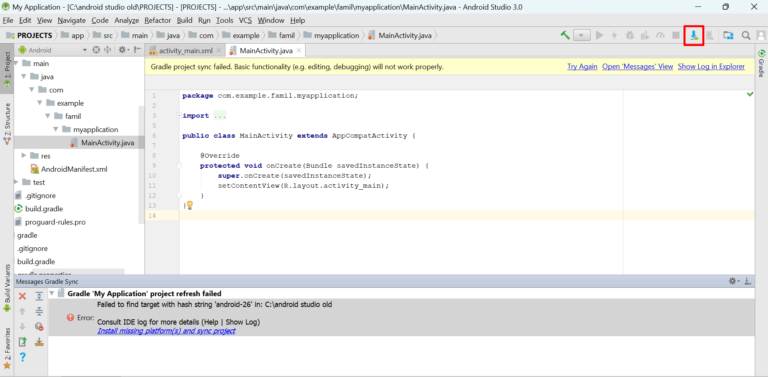Open the run configuration dropdown in toolbar

tap(581, 35)
